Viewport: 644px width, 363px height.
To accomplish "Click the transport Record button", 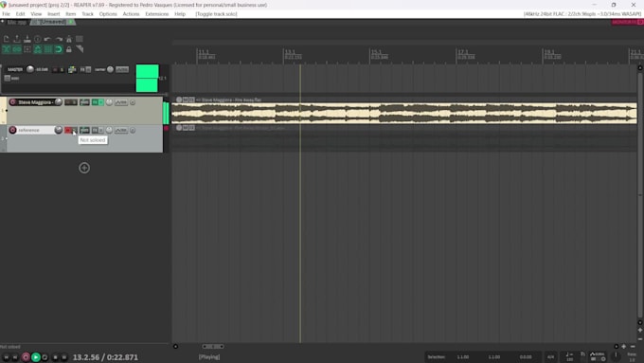I will [26, 357].
